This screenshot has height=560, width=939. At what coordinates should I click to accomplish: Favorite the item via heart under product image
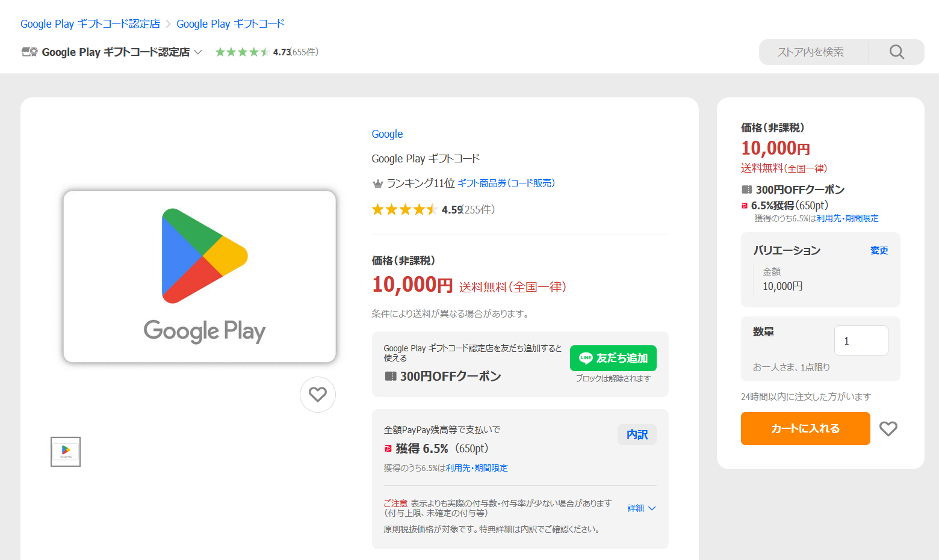coord(318,395)
